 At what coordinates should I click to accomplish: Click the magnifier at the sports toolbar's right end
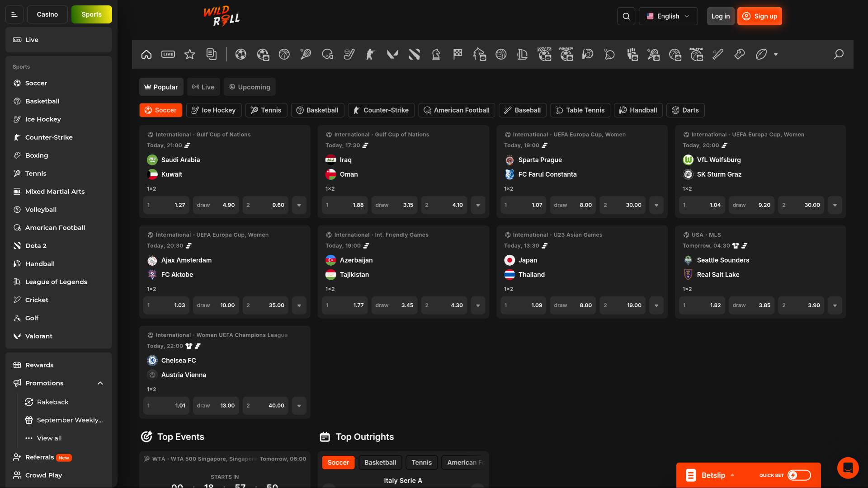pyautogui.click(x=839, y=54)
